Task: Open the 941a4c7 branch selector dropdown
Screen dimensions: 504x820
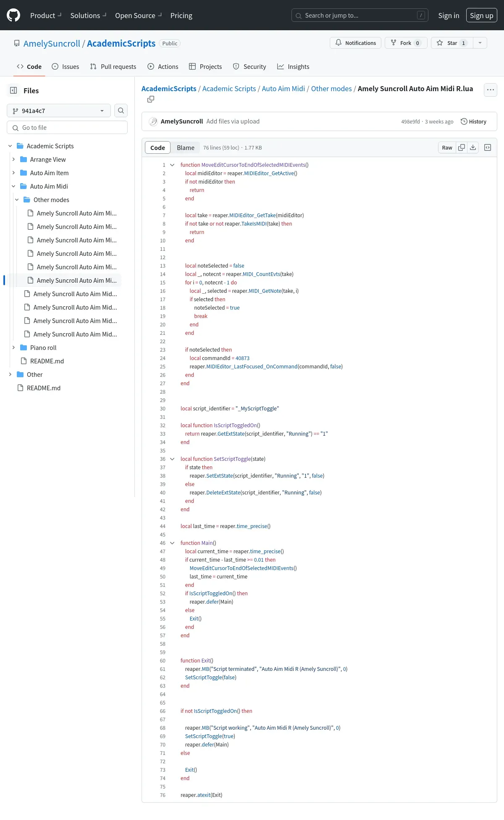Action: (59, 110)
